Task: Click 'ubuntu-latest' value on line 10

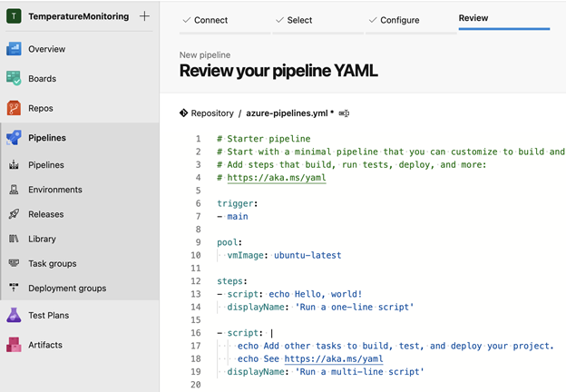Action: pos(307,255)
